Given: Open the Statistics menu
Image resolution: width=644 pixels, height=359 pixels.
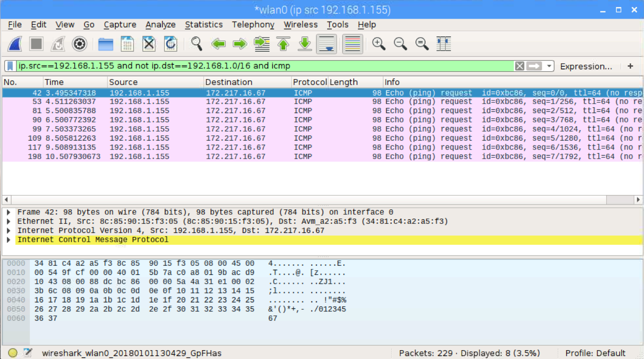Looking at the screenshot, I should [x=203, y=25].
